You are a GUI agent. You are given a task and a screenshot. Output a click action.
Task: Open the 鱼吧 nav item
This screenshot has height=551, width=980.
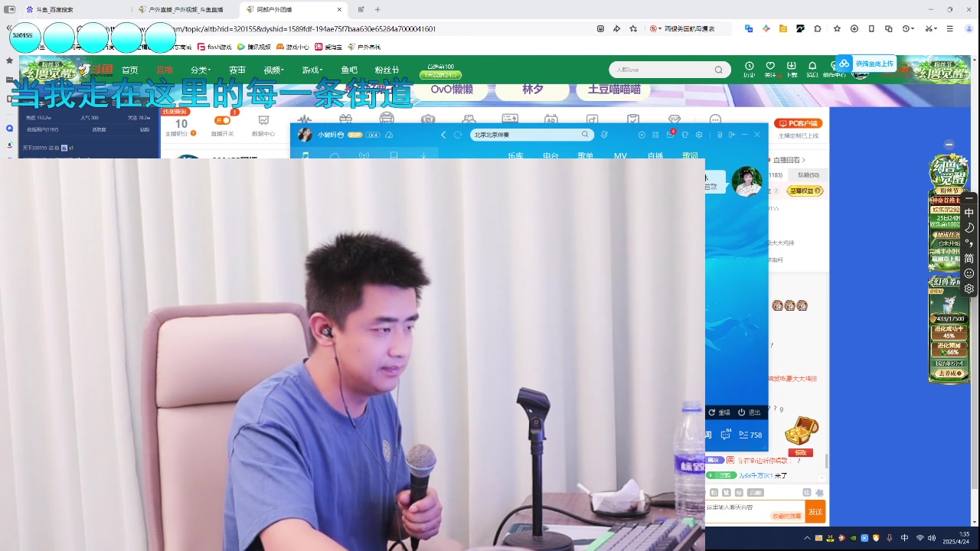(x=349, y=70)
